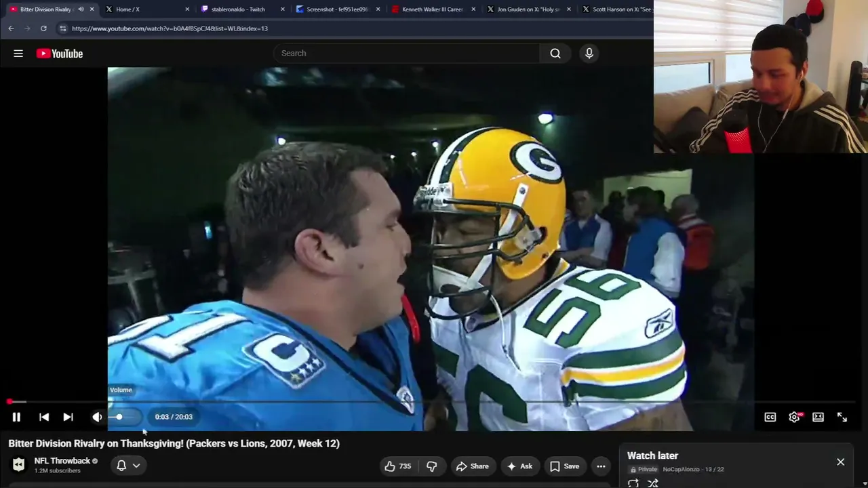The image size is (868, 488).
Task: Open the Watch later playlist title
Action: 652,455
